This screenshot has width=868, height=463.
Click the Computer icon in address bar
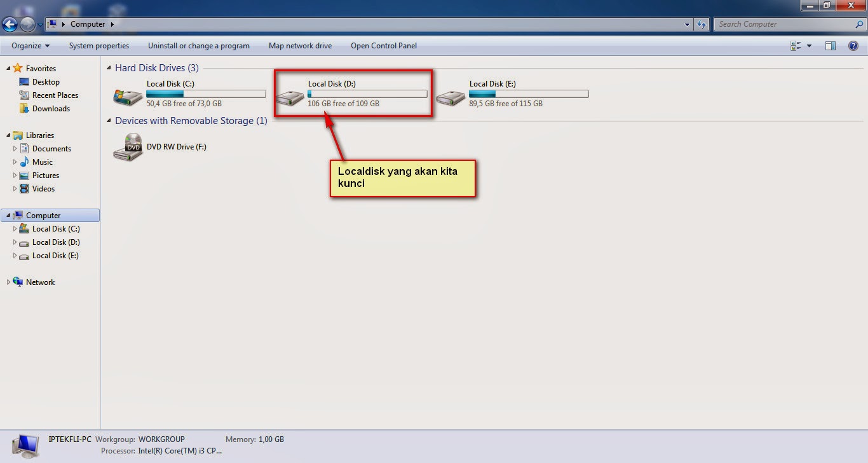[x=53, y=24]
